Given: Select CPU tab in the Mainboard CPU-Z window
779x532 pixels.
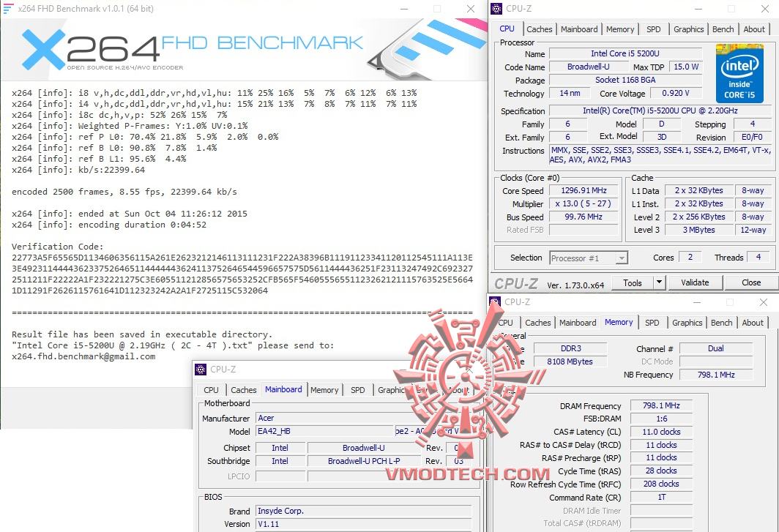Looking at the screenshot, I should point(211,391).
